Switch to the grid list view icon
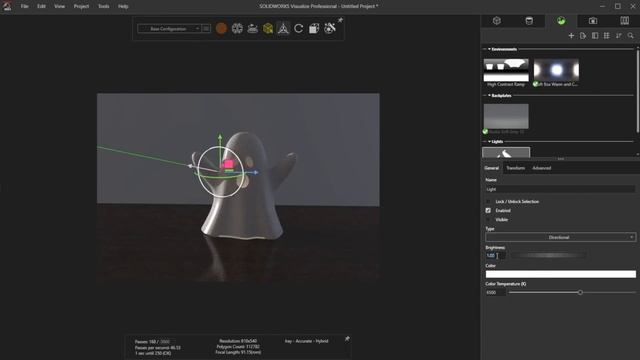The image size is (640, 360). pyautogui.click(x=607, y=36)
